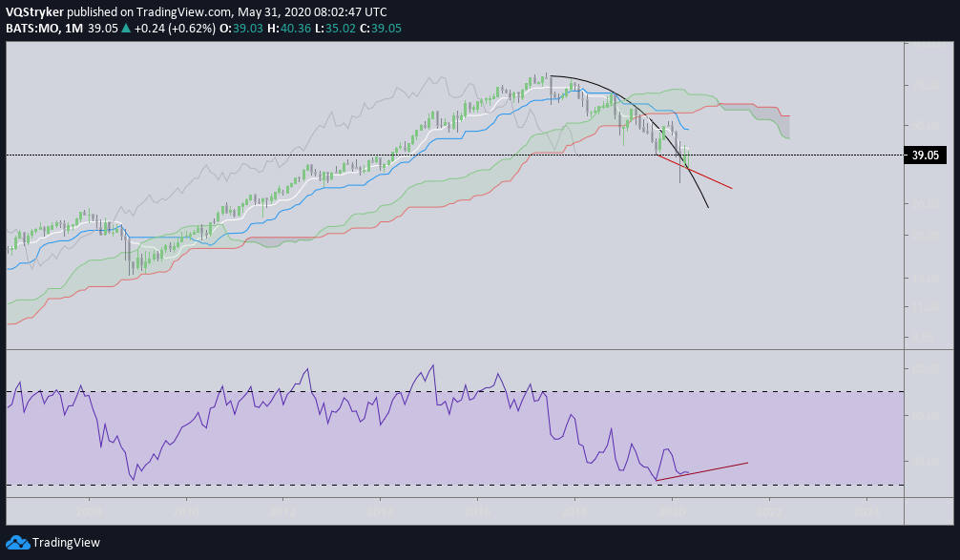Click the 2020 label on time axis
Screen dimensions: 960x560
pos(672,511)
